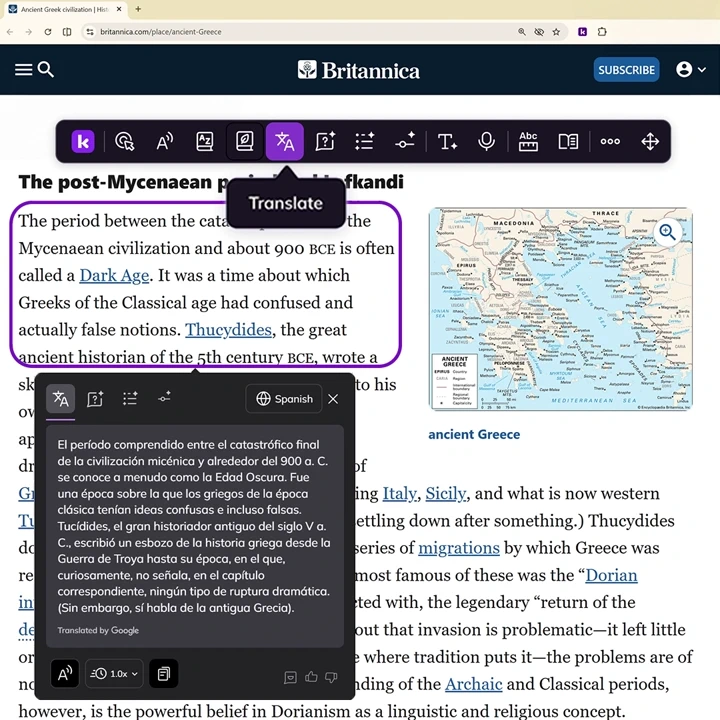
Task: Click the Britannica site search icon
Action: click(45, 69)
